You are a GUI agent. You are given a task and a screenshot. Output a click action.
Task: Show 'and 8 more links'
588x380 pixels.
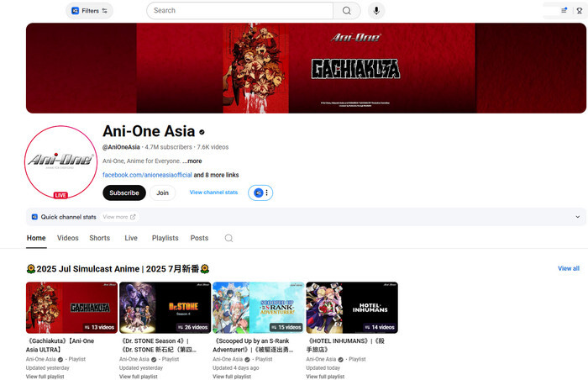(216, 175)
